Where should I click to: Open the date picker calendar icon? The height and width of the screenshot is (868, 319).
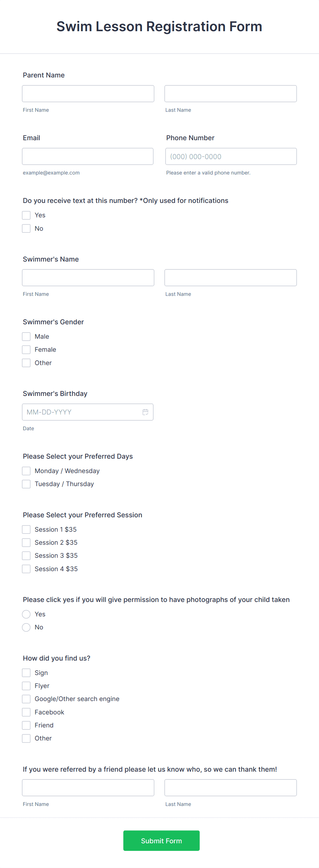(x=145, y=412)
